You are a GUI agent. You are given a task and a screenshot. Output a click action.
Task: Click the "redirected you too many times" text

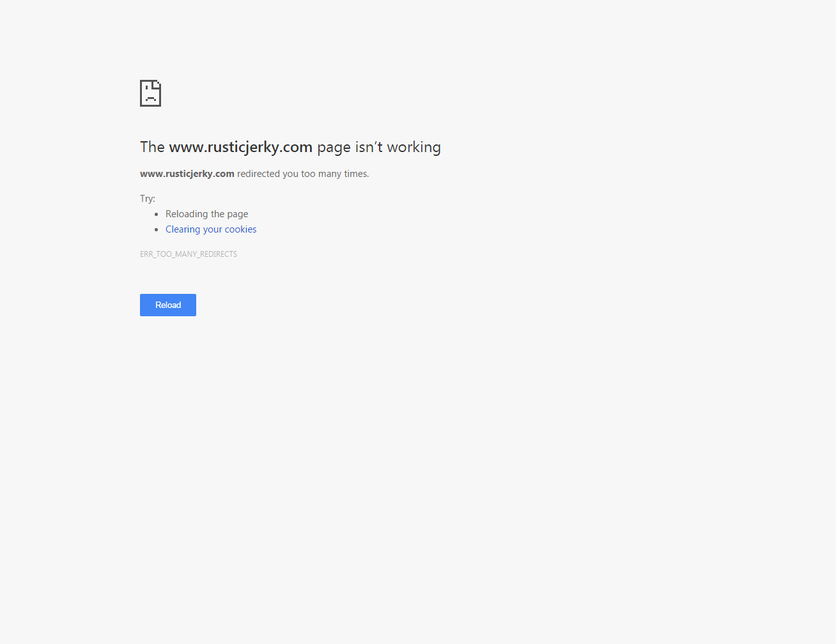tap(303, 174)
